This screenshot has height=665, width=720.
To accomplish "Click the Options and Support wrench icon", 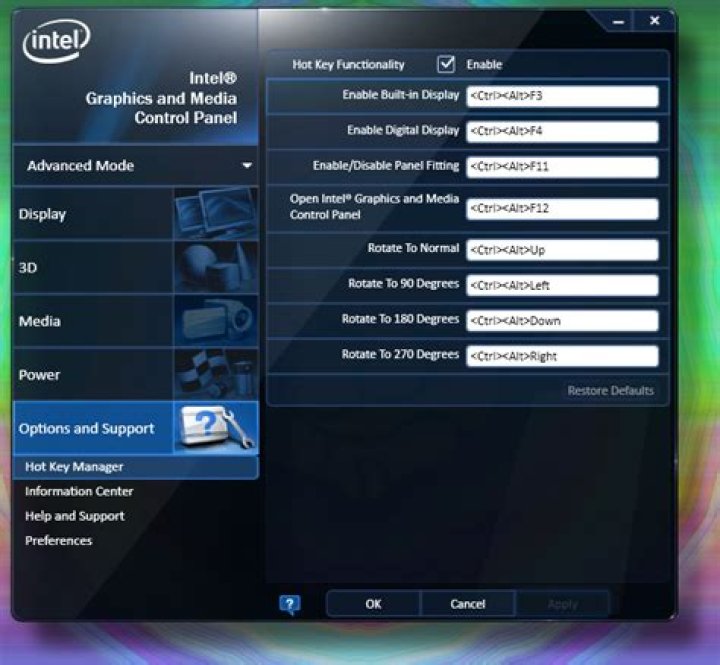I will pyautogui.click(x=215, y=428).
